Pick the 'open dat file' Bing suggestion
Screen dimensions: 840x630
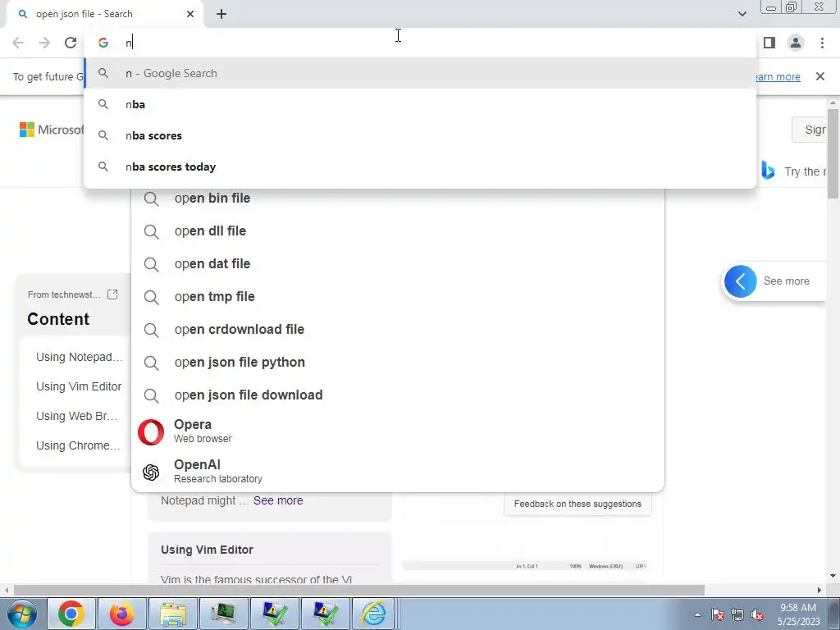[x=398, y=264]
